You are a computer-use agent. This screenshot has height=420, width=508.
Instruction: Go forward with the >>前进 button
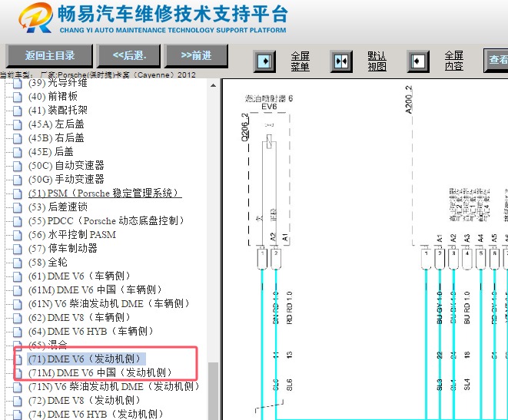[196, 55]
